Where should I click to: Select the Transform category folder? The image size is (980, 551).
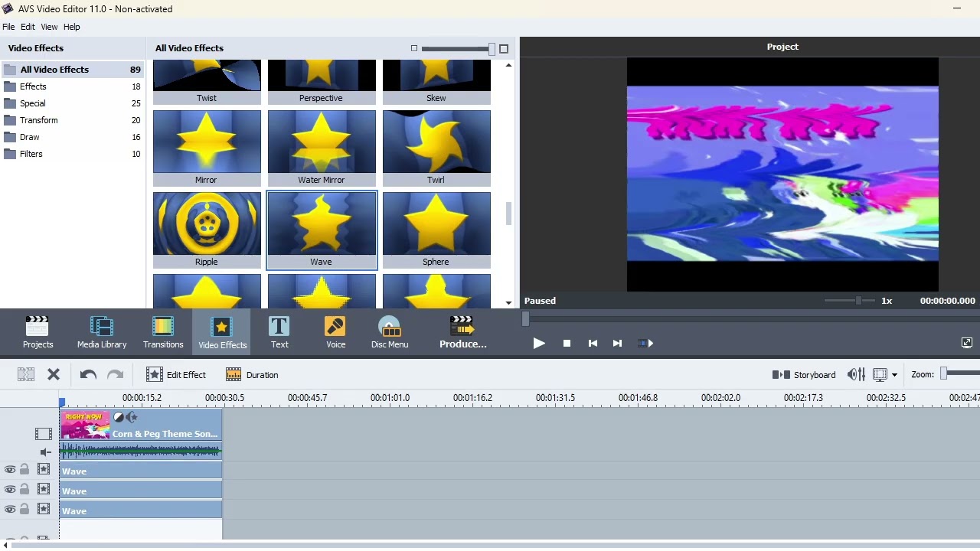pos(72,120)
